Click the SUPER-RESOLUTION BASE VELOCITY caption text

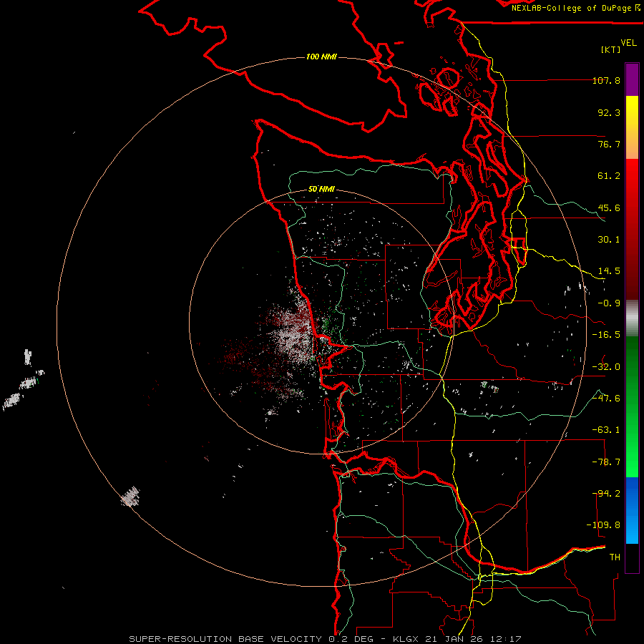225,639
